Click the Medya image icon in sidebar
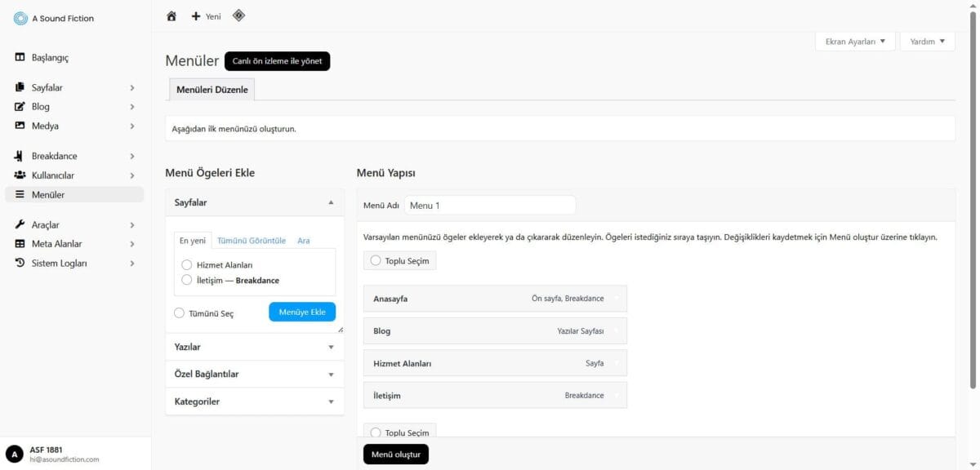Viewport: 980px width, 470px height. [x=20, y=126]
